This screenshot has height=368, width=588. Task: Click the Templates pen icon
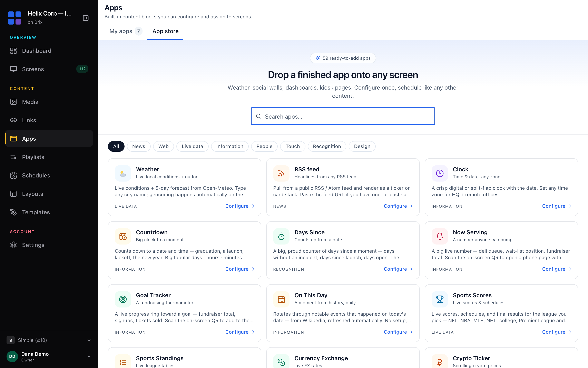[13, 212]
